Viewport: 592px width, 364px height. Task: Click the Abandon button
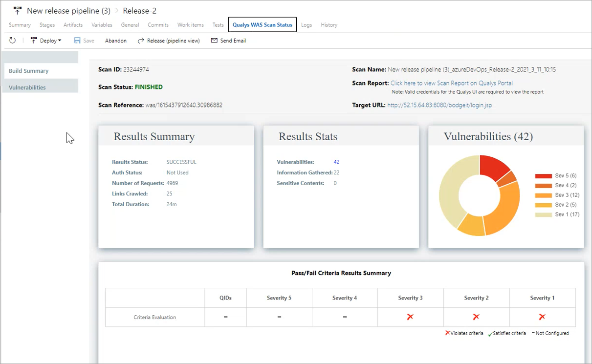pos(115,41)
